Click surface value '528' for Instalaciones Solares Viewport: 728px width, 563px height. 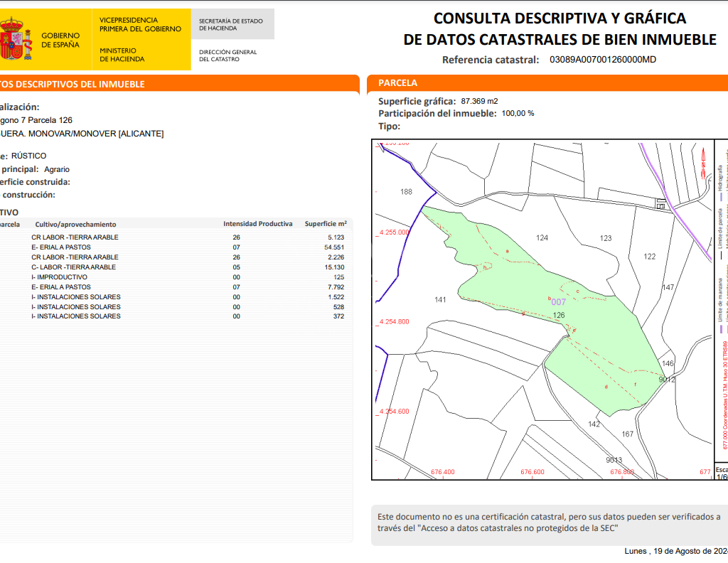point(338,307)
